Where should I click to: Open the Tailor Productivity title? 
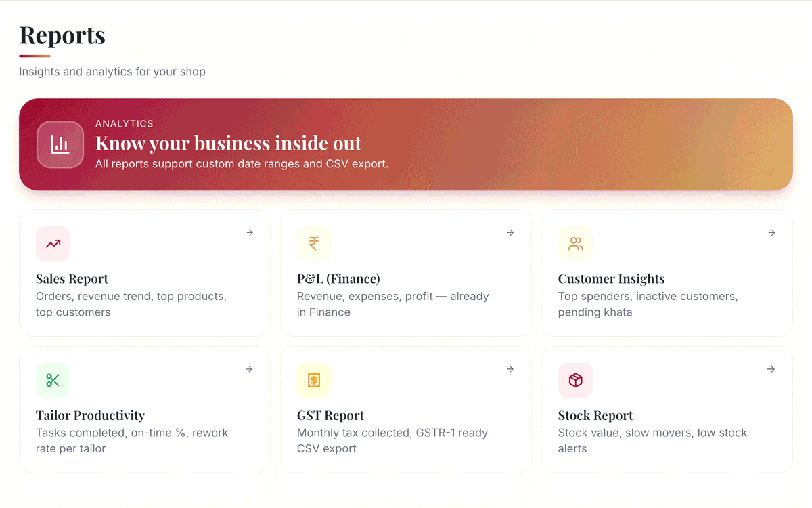pos(90,415)
